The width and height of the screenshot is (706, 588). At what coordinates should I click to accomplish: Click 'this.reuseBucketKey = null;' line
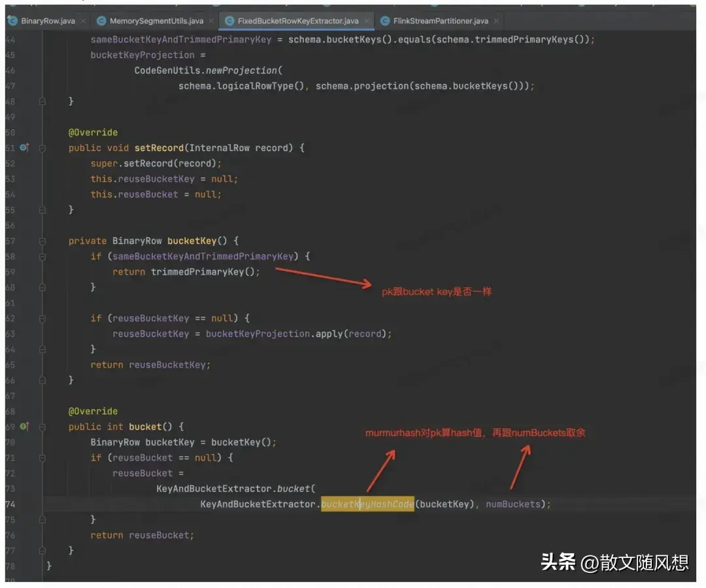tap(164, 179)
